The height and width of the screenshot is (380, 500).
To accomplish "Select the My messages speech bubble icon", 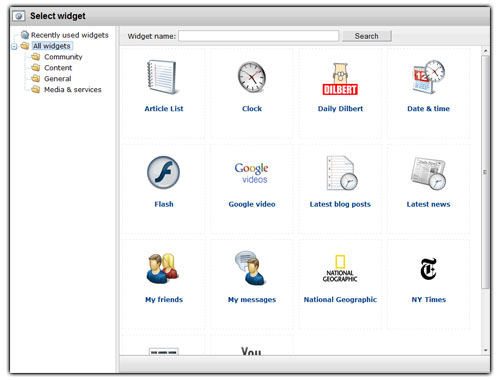I will point(250,268).
